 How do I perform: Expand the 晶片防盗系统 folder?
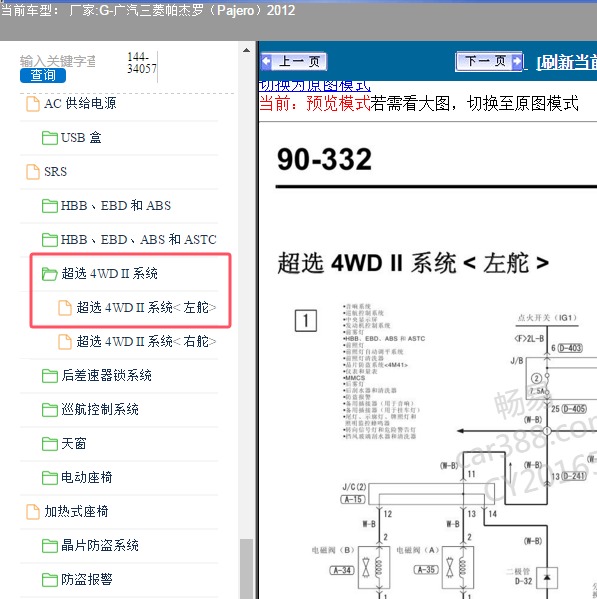(100, 546)
